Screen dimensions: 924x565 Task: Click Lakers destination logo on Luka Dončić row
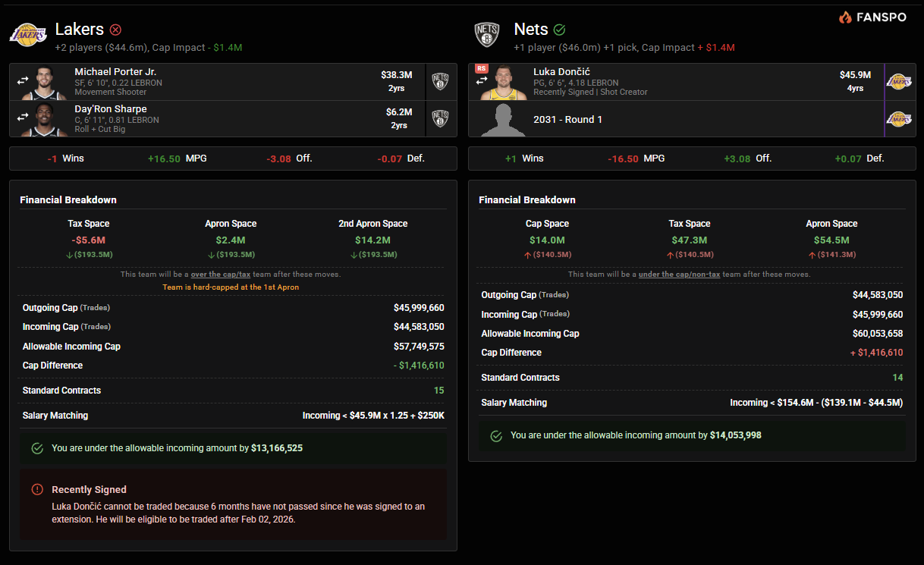click(x=900, y=82)
